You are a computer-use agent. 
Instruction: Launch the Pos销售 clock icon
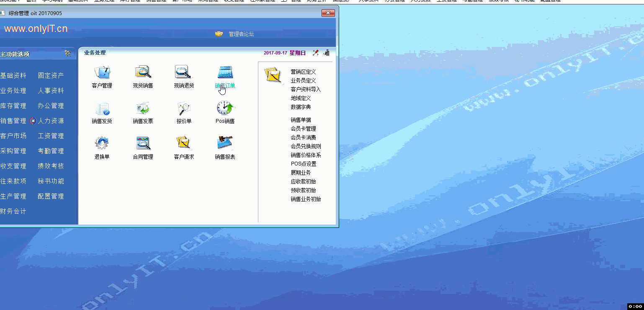[225, 108]
